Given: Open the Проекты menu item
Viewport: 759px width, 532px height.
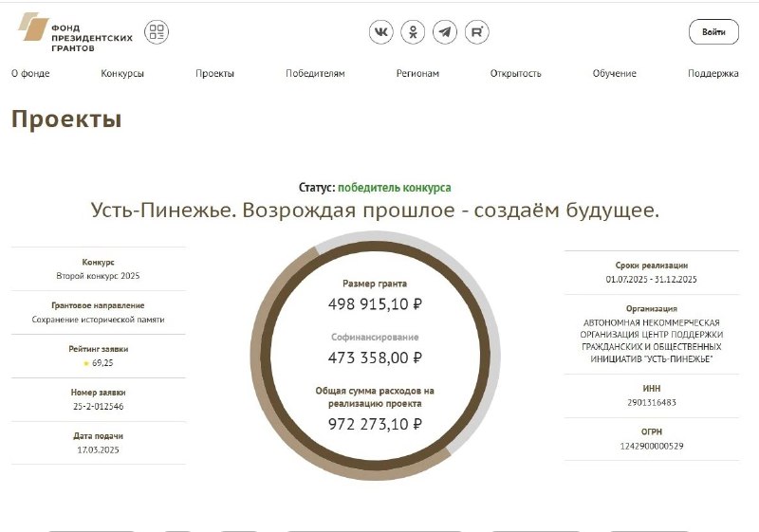Looking at the screenshot, I should click(x=215, y=74).
